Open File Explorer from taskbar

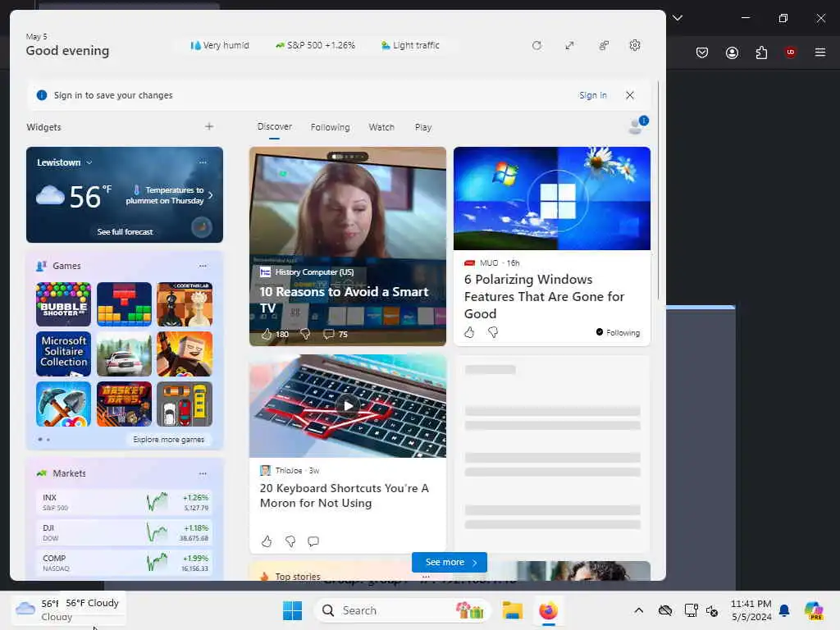click(x=512, y=610)
